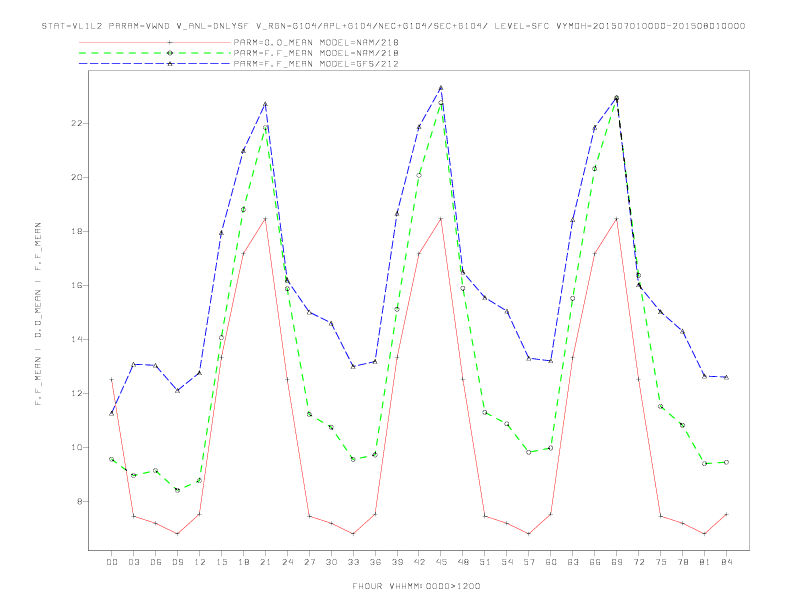Click x-axis tick label 00

coord(112,562)
